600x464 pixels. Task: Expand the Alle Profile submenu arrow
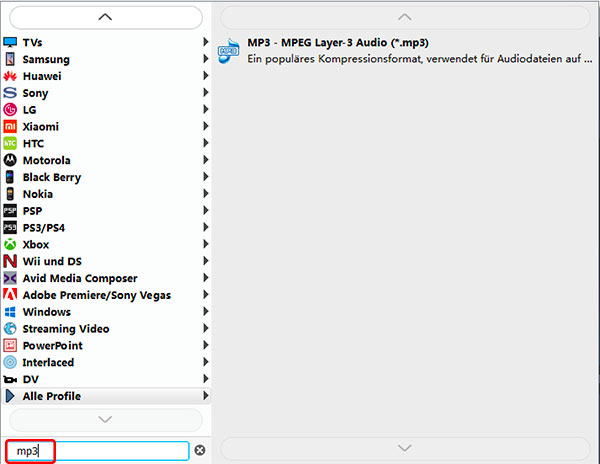pyautogui.click(x=206, y=395)
